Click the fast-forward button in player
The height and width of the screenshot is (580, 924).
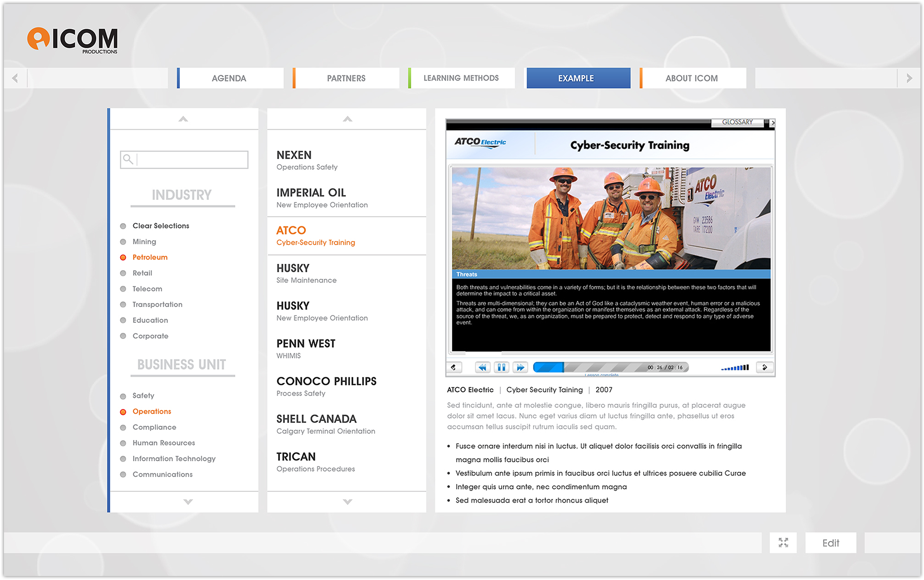[520, 367]
